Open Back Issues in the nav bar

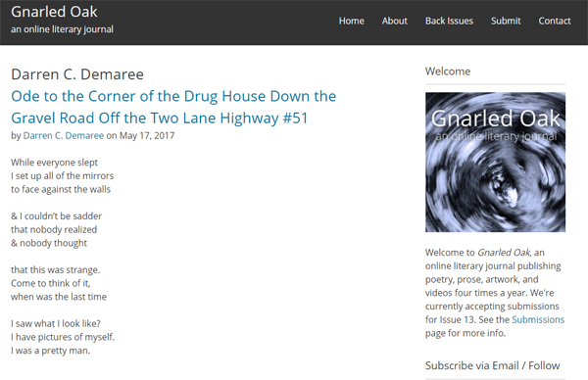point(449,21)
